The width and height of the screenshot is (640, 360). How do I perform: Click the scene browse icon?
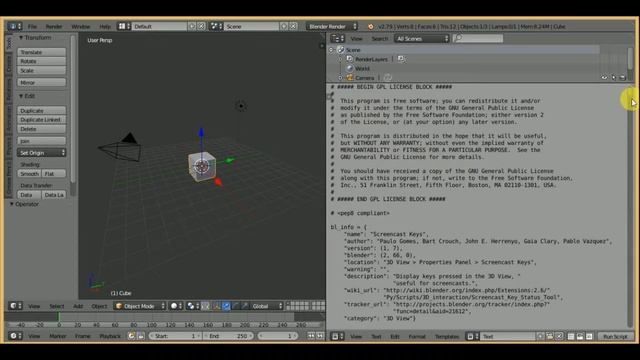click(216, 26)
